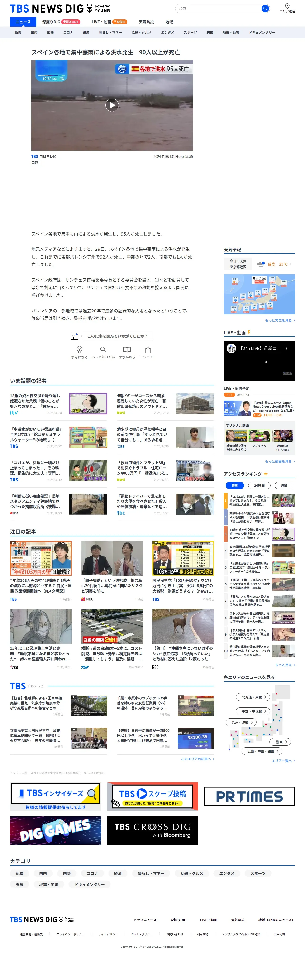Click エリア一覧へ link
The height and width of the screenshot is (980, 305).
283,761
